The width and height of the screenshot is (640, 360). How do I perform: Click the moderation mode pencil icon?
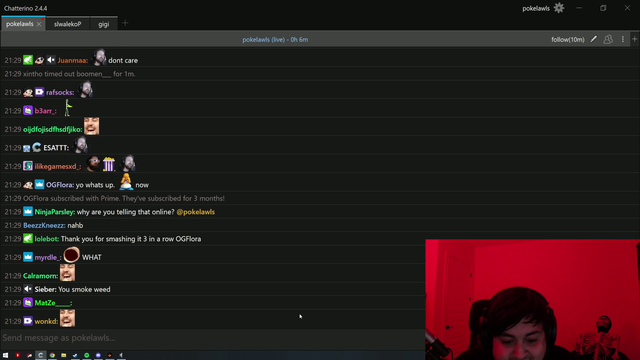pyautogui.click(x=593, y=39)
